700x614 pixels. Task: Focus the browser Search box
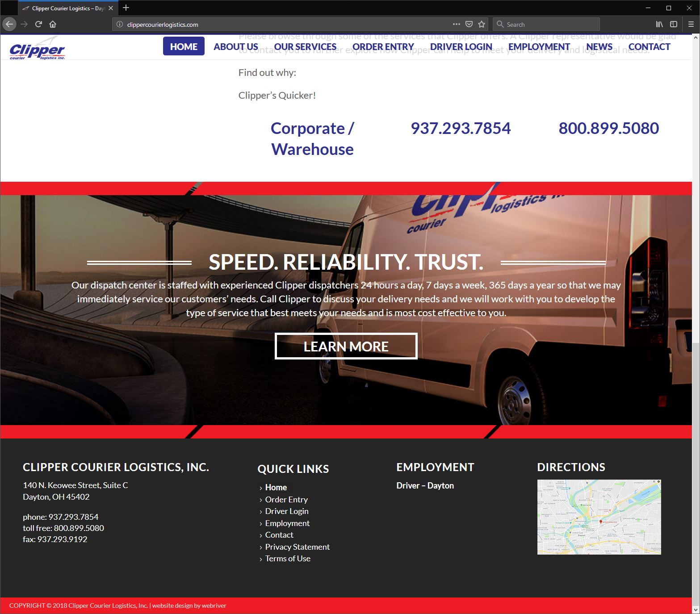click(x=546, y=25)
